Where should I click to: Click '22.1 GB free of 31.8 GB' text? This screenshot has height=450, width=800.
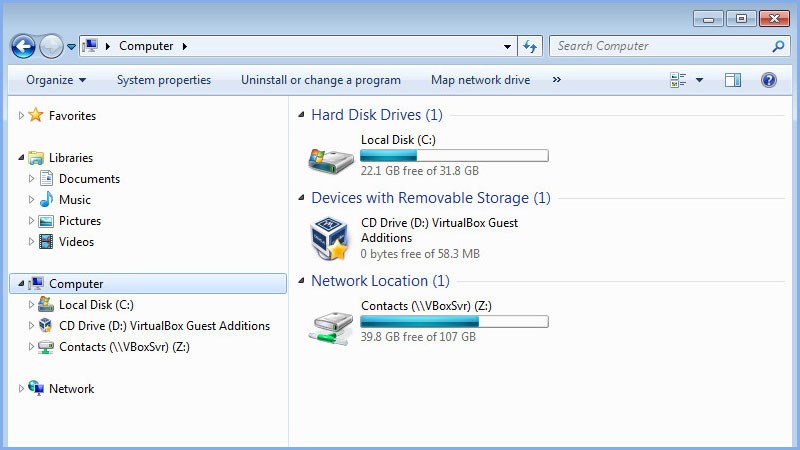point(419,171)
